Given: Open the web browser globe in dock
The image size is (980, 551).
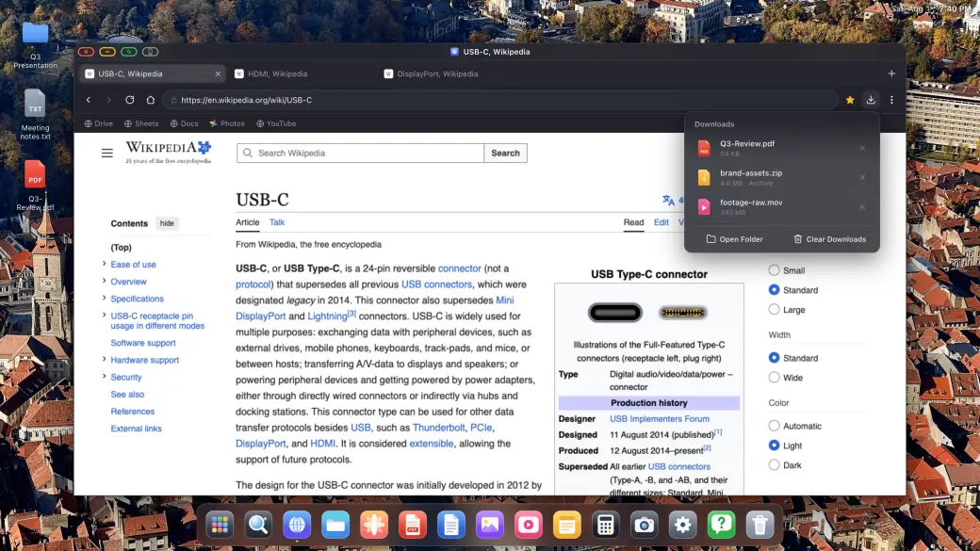Looking at the screenshot, I should tap(297, 526).
